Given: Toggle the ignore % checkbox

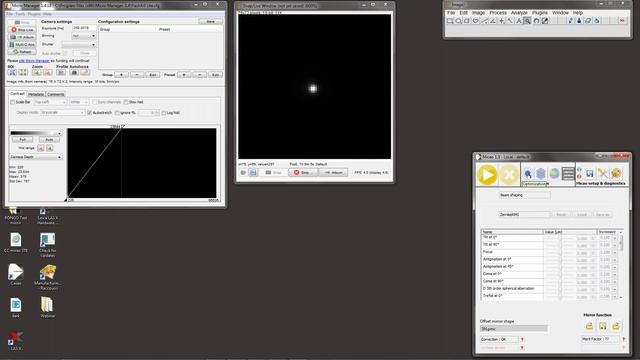Looking at the screenshot, I should point(118,113).
